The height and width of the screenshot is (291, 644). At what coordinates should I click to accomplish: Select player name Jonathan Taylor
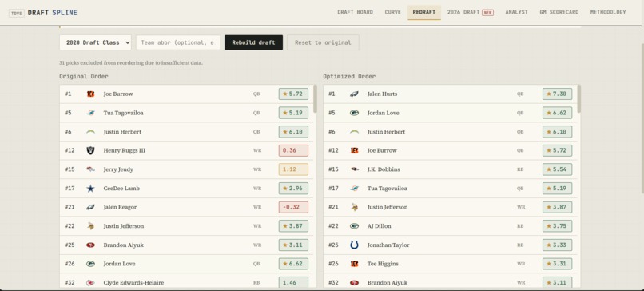pyautogui.click(x=388, y=245)
